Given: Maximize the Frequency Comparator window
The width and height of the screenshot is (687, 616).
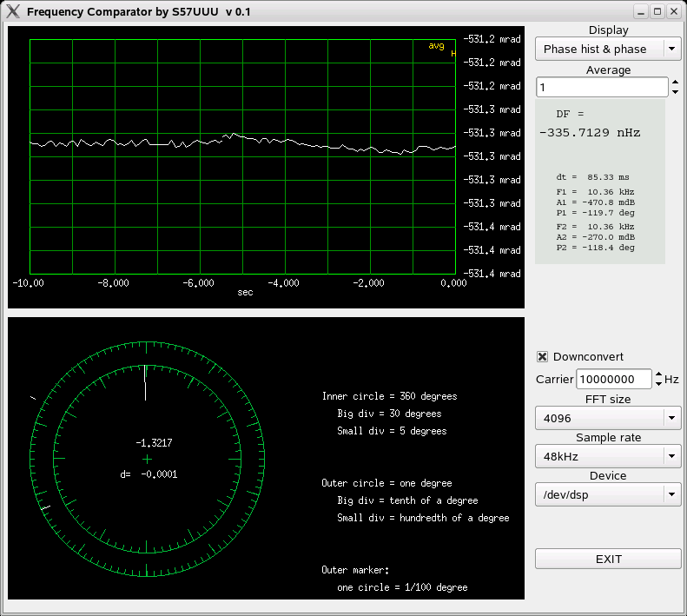Looking at the screenshot, I should pos(657,12).
